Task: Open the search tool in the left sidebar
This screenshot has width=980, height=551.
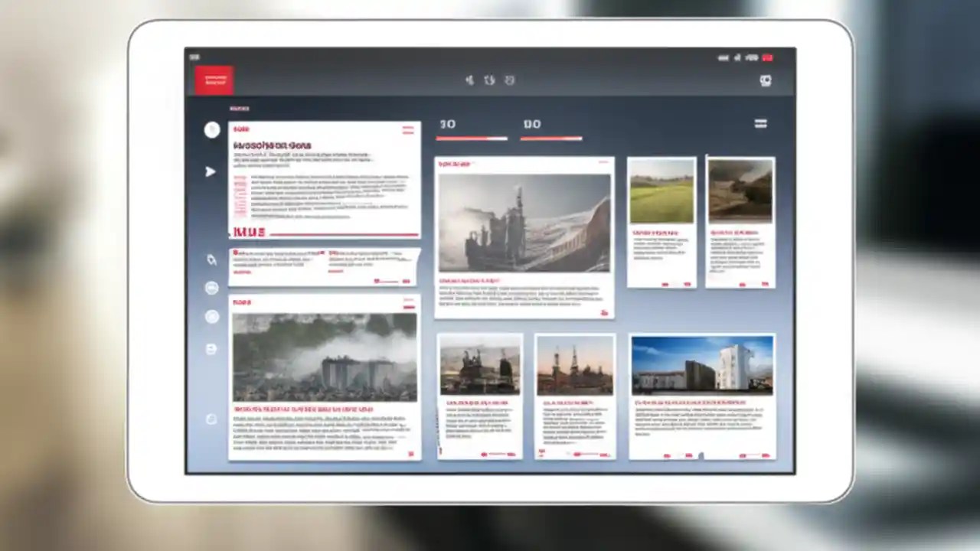Action: [x=212, y=260]
